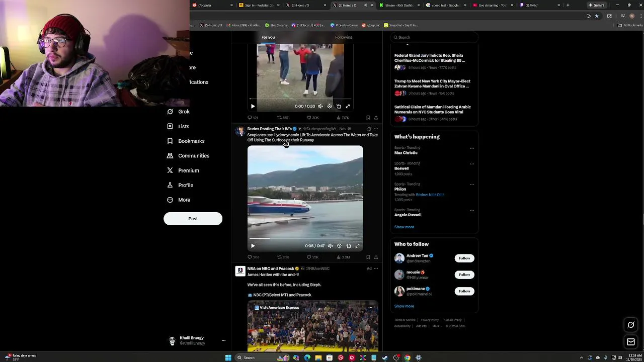Image resolution: width=644 pixels, height=362 pixels.
Task: Reply to the Dudes Posting Their W's post
Action: pos(253,257)
